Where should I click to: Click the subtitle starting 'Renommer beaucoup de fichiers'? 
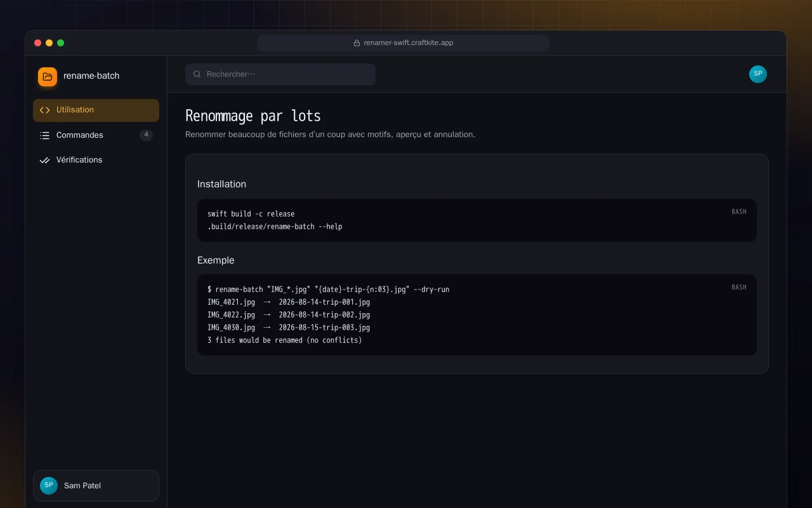coord(330,135)
